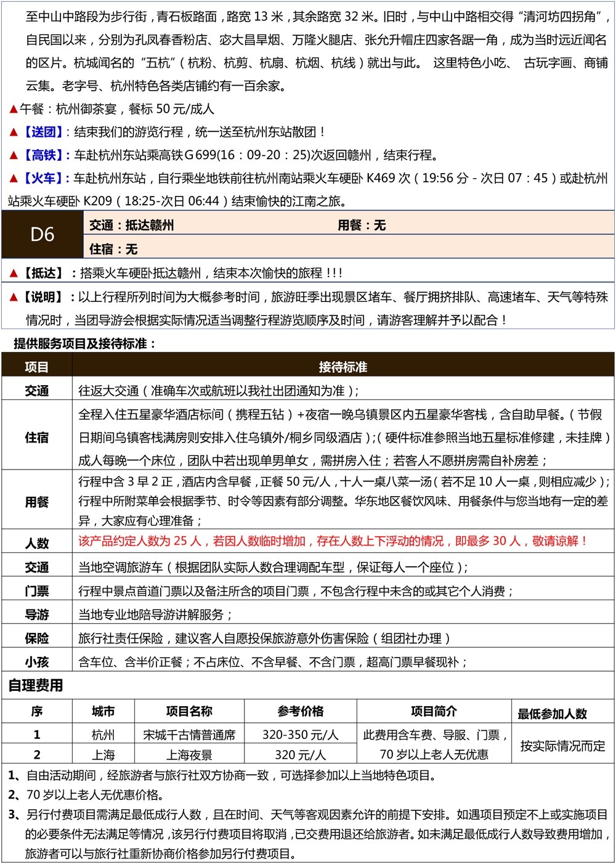Click the red triangle before 午餐
Image resolution: width=616 pixels, height=864 pixels.
click(13, 110)
